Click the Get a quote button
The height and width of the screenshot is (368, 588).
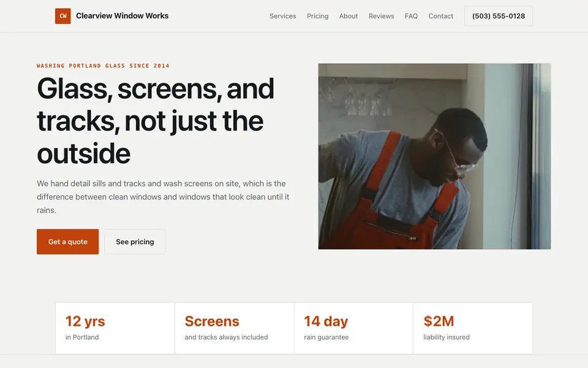[67, 242]
